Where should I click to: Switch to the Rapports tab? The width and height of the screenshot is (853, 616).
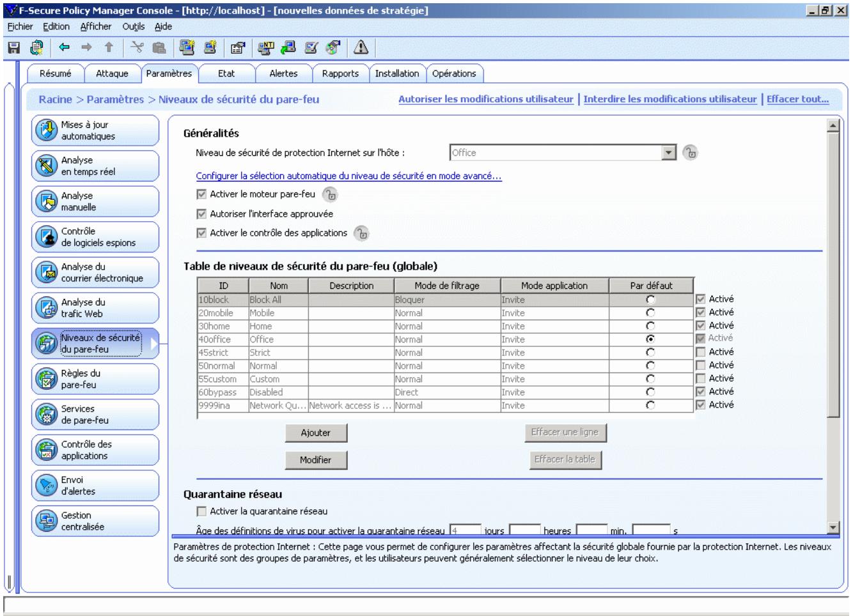(340, 73)
